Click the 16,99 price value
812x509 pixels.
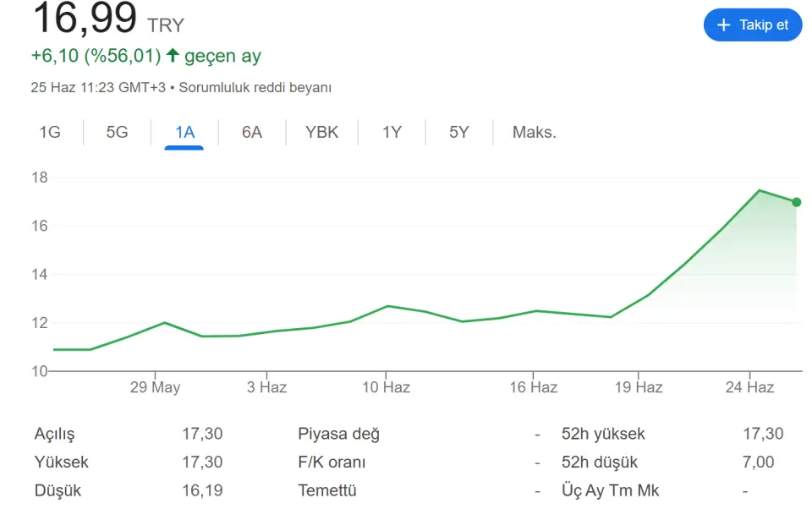(x=85, y=18)
